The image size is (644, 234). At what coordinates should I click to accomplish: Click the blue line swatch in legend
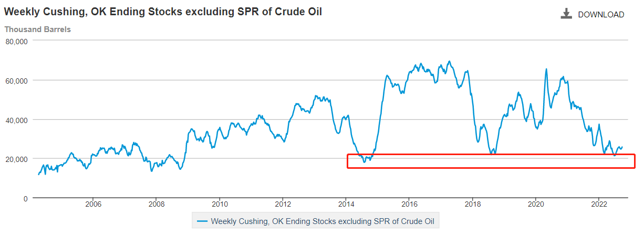[202, 221]
